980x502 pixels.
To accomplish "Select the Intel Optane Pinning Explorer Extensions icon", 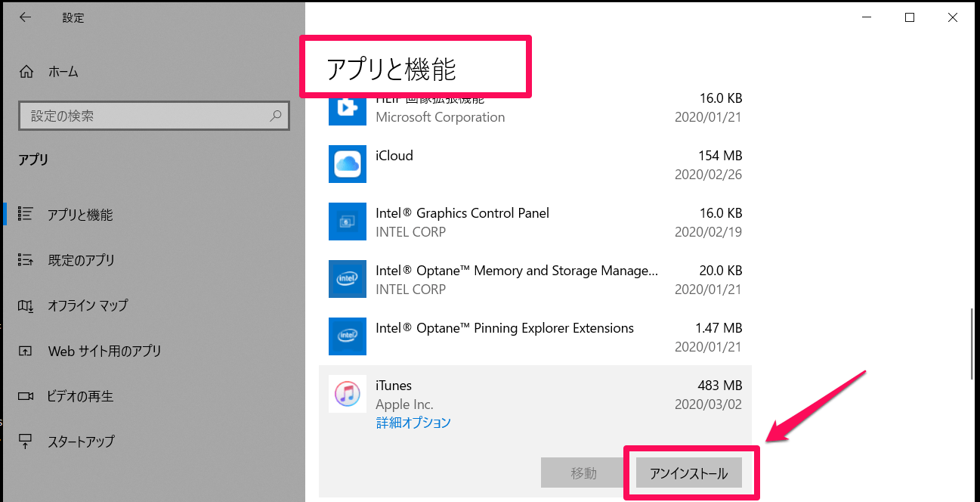I will coord(348,336).
